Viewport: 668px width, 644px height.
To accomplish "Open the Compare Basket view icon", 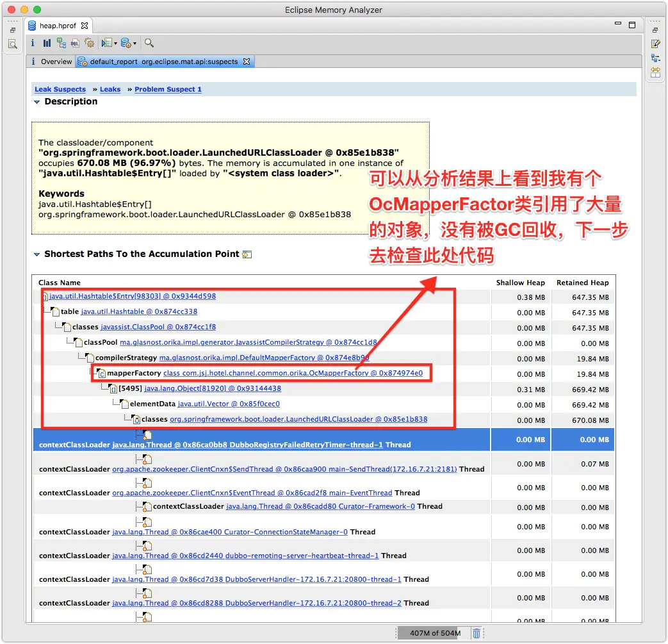I will [656, 72].
